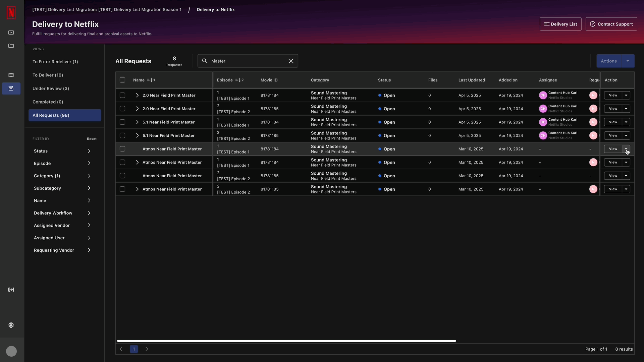
Task: Check the hovered Atmos Episode 1 row checkbox
Action: click(x=122, y=149)
